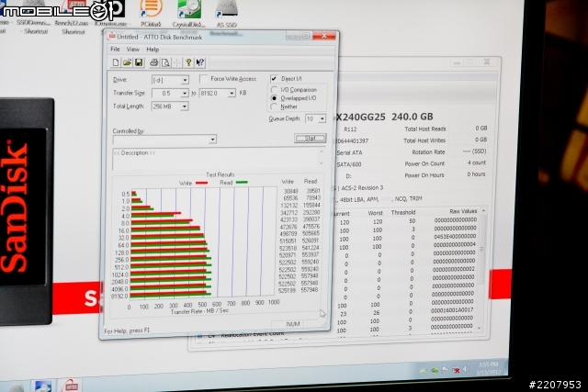Click the grayed move arrows toolbar icon
The width and height of the screenshot is (588, 392).
[x=176, y=62]
